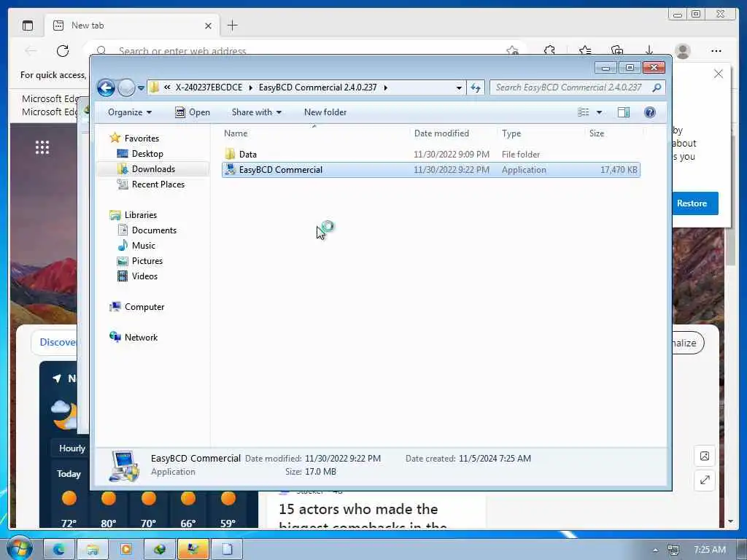Expand the arrow after EasyBCD Commercial 2.4.0.237 breadcrumb
747x560 pixels.
point(385,87)
